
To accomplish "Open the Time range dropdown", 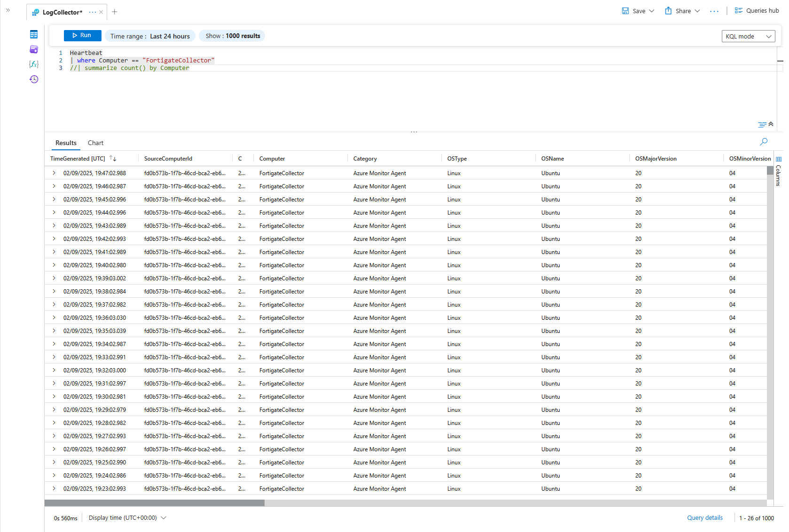I will pos(150,36).
